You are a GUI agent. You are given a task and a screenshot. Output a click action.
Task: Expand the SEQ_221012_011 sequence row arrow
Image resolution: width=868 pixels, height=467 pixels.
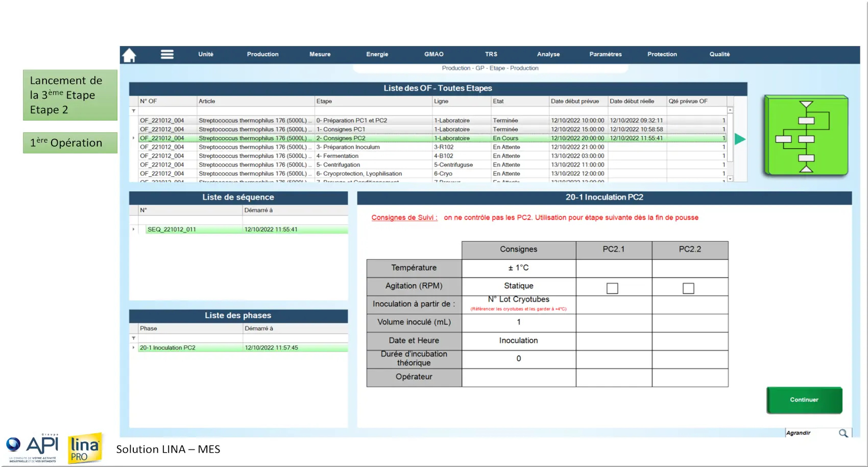pos(134,229)
